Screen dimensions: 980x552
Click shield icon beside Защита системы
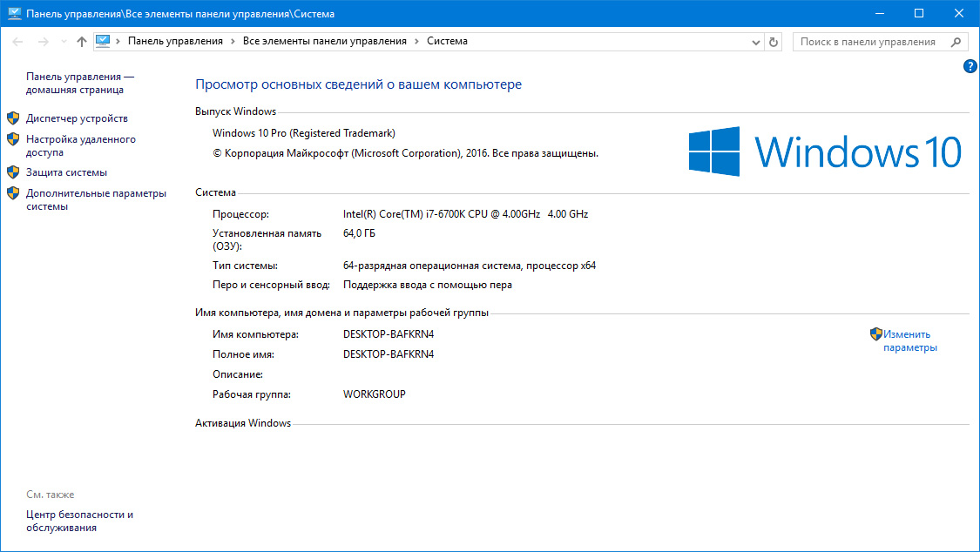click(13, 172)
